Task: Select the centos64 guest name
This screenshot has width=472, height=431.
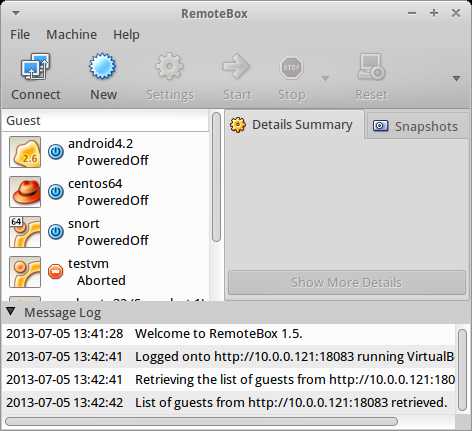Action: [95, 184]
